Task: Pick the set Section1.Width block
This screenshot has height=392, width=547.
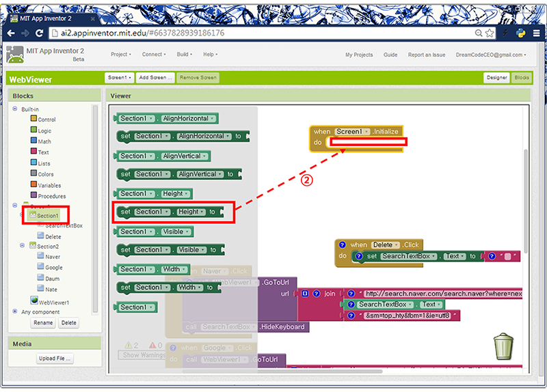Action: [x=168, y=288]
